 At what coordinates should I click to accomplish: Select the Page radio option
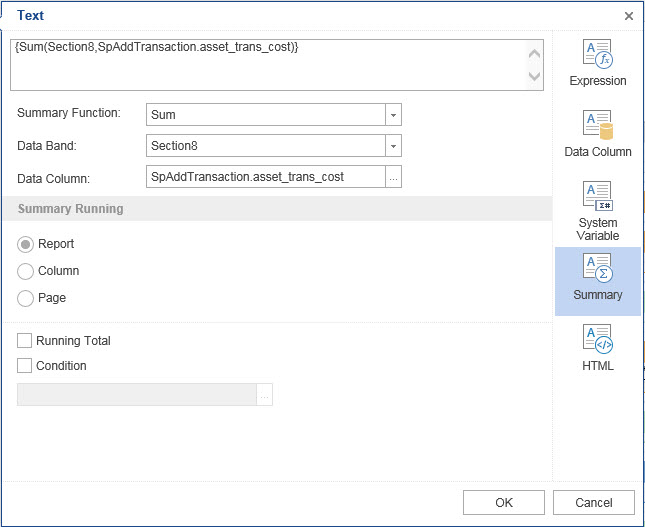pos(26,298)
